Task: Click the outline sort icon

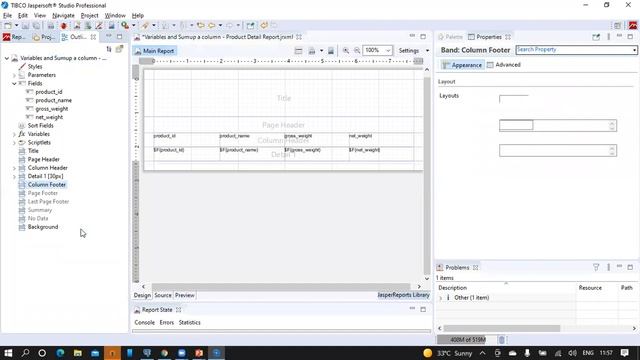Action: pos(109,49)
